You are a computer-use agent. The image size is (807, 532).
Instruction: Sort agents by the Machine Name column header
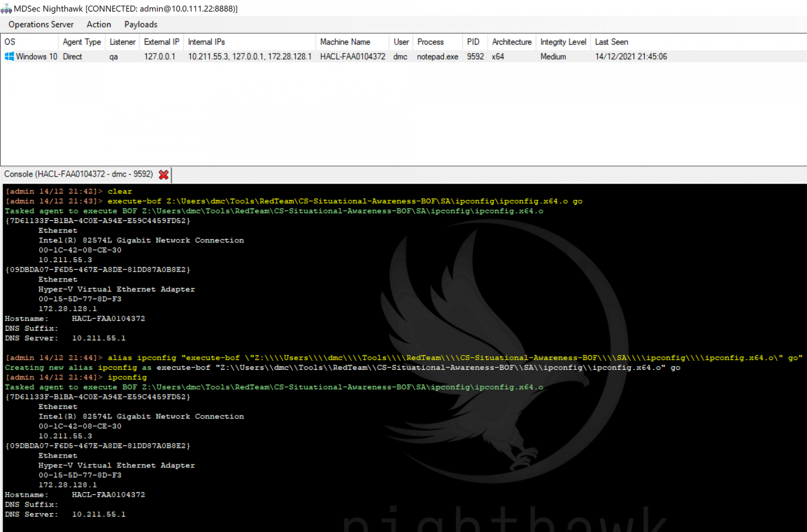point(345,42)
